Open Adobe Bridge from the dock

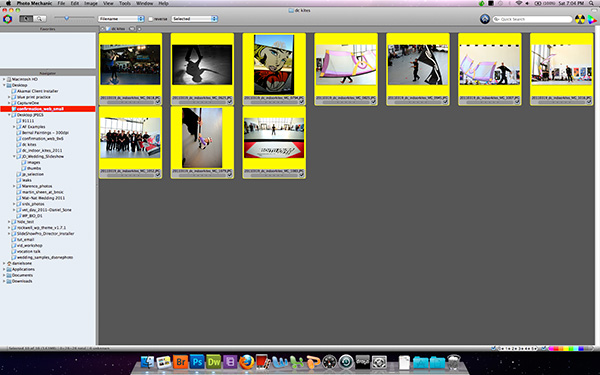(180, 361)
